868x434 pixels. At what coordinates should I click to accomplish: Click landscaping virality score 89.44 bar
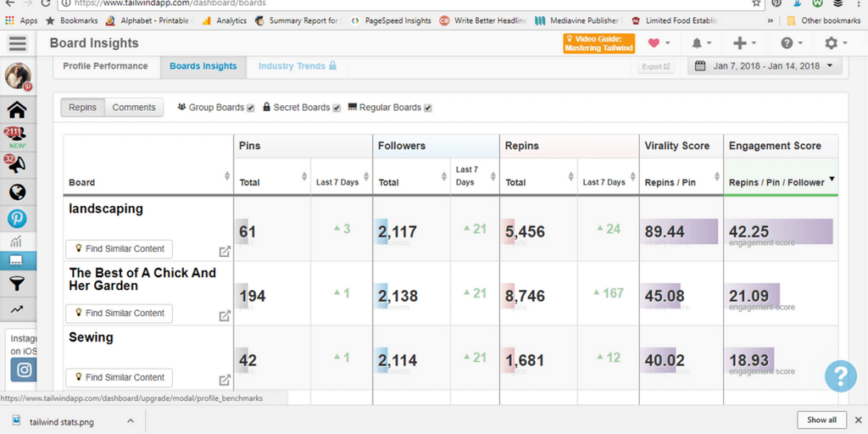[679, 231]
